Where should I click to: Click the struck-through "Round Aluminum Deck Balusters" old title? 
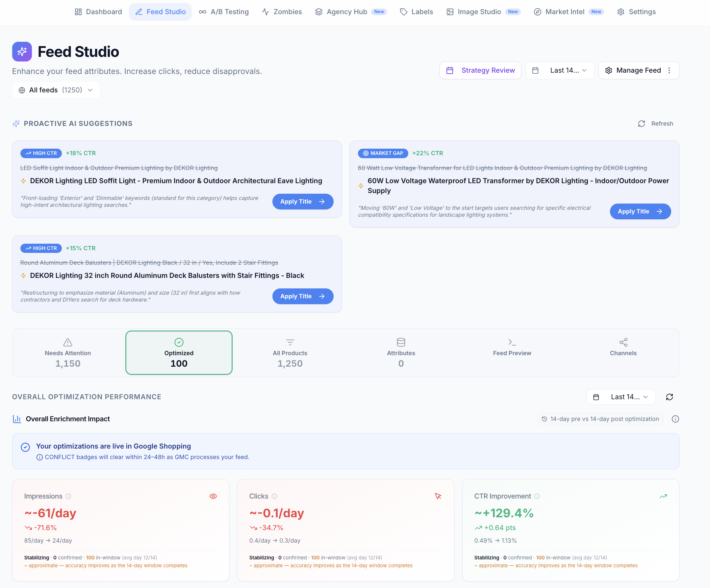[x=149, y=263]
